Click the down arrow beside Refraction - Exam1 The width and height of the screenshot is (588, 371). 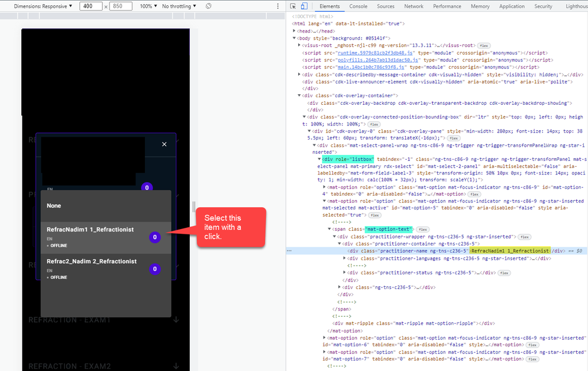(x=176, y=320)
